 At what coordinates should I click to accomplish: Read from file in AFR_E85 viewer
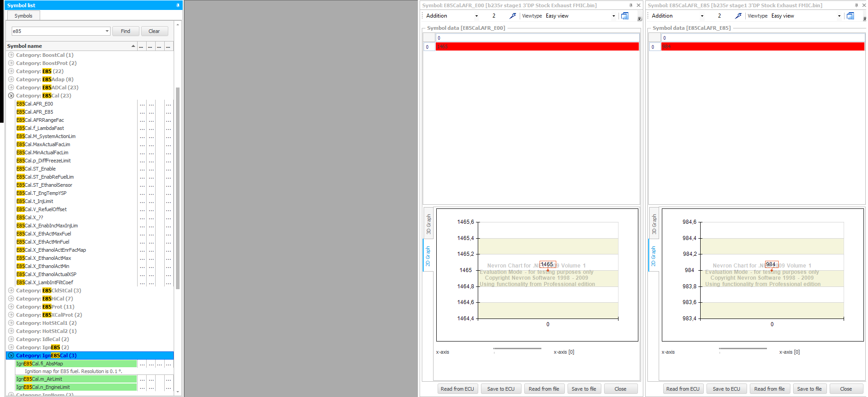coord(769,389)
